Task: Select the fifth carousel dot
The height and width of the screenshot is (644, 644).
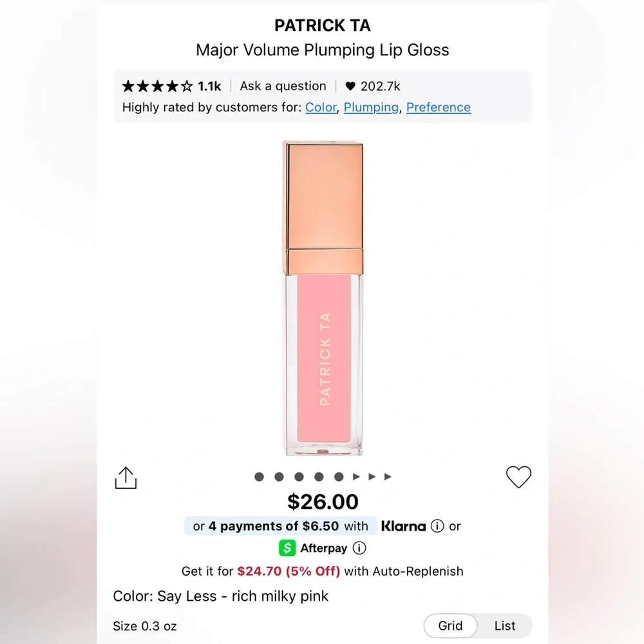Action: click(x=339, y=477)
